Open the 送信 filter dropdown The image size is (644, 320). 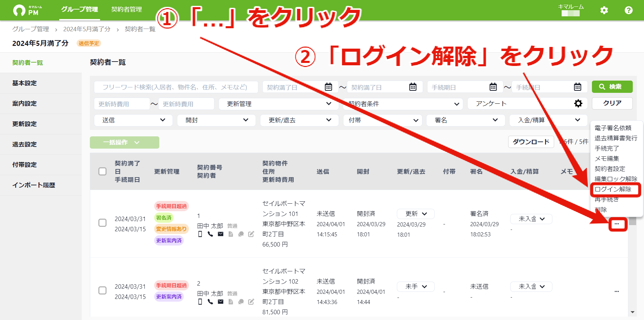point(133,120)
